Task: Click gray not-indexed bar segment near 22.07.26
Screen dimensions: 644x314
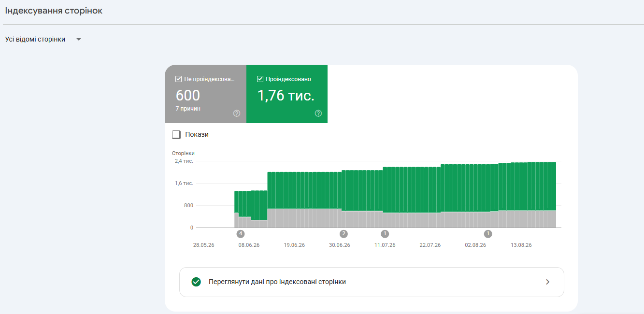Action: click(x=430, y=220)
